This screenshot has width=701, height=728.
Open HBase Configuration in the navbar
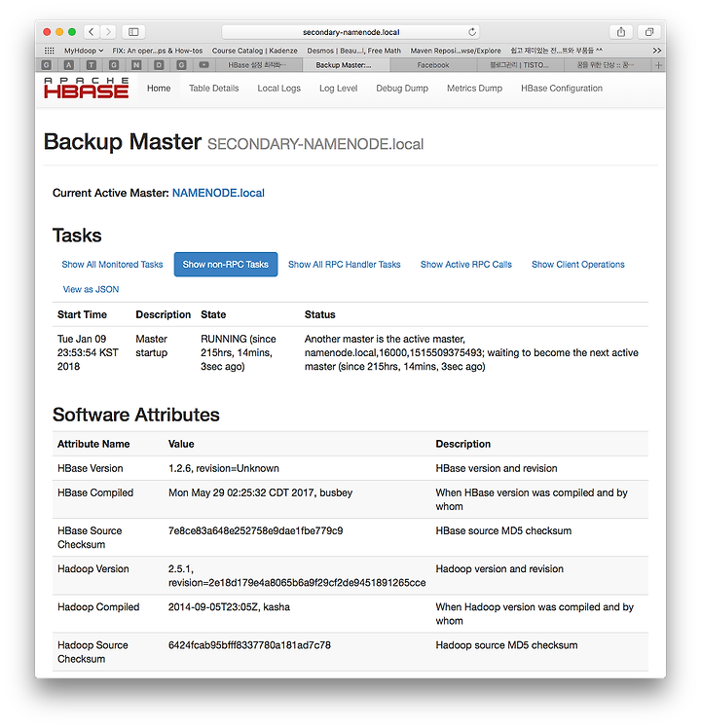[562, 89]
